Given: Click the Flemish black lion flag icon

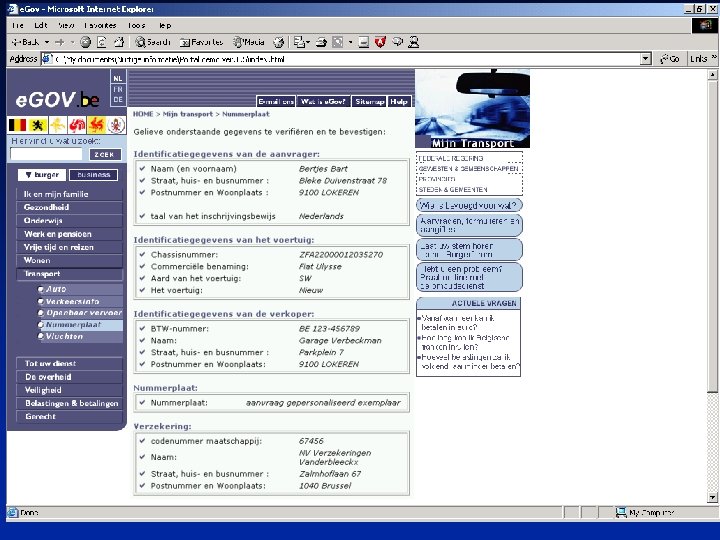Looking at the screenshot, I should 38,124.
